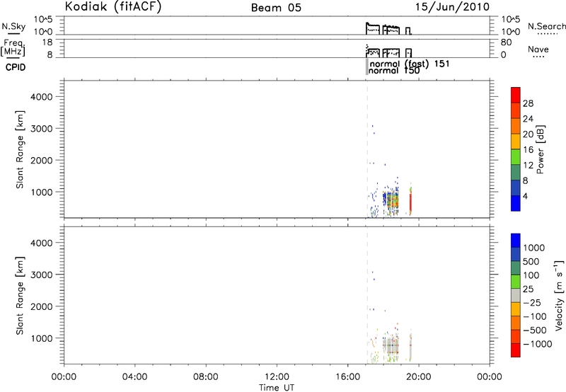566x392 pixels.
Task: Click the '12' label on Power color bar
Action: (x=528, y=166)
